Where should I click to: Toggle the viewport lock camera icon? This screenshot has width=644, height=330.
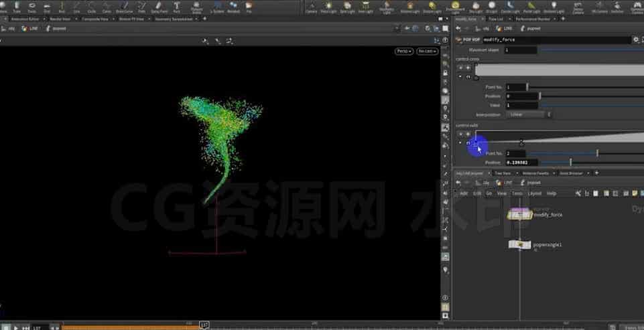point(446,73)
